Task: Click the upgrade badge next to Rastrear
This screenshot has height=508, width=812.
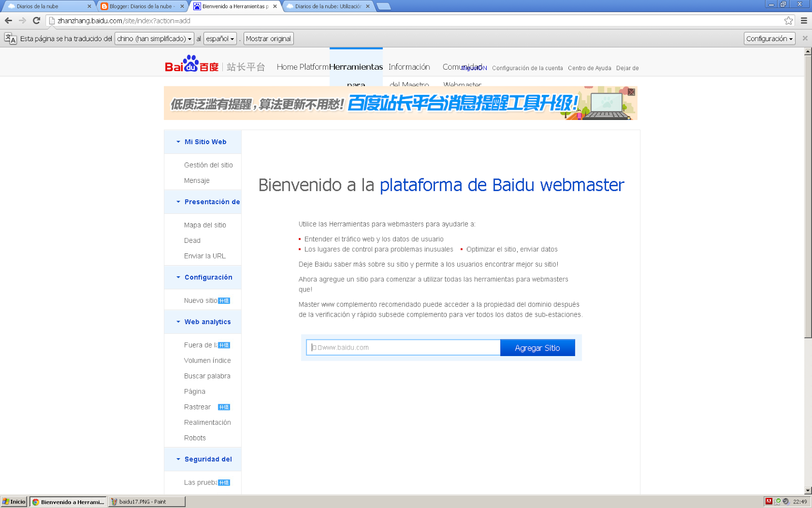Action: coord(224,407)
